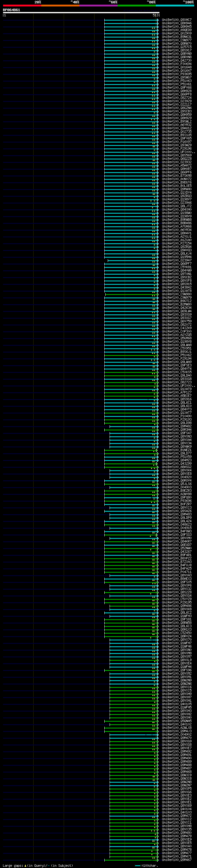Viewport: 197px width, 868px height.
Task: Select subject label UniRef100_B1NEZ1
Action: [x=177, y=450]
